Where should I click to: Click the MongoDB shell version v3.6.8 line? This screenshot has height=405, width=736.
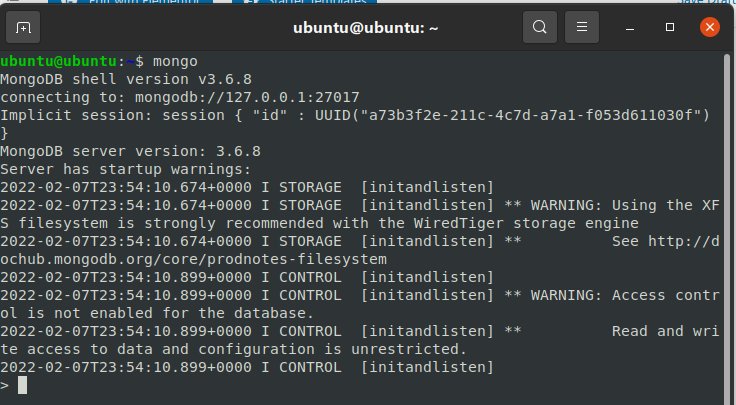[x=126, y=79]
